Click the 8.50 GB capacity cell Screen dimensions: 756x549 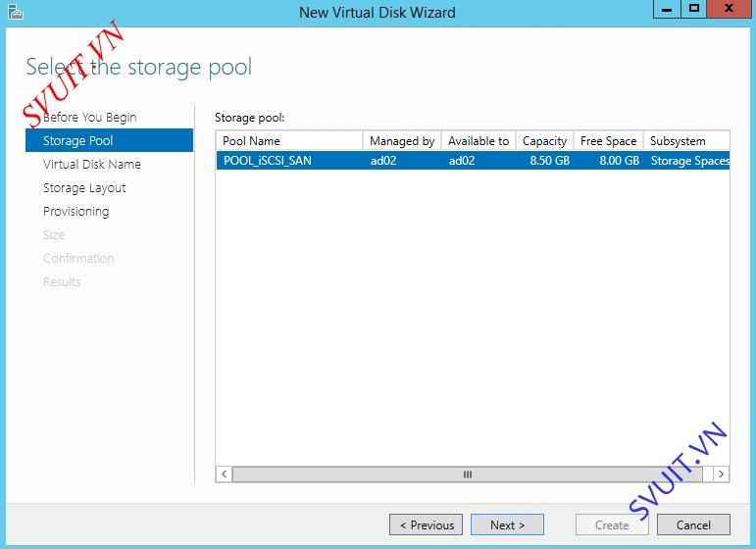click(550, 161)
